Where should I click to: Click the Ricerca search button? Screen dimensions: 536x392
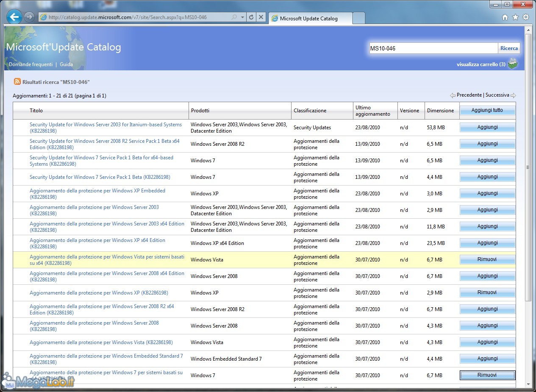[509, 48]
